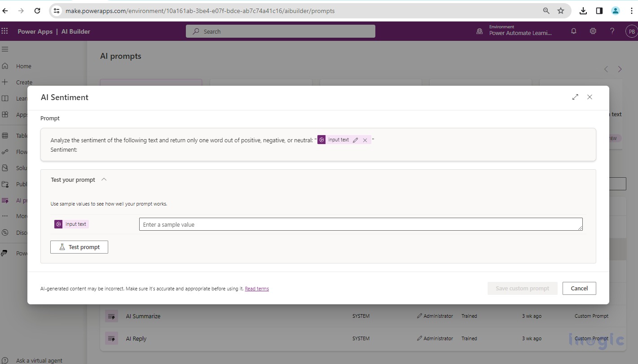The width and height of the screenshot is (638, 364).
Task: Click browser address bar URL
Action: click(200, 11)
